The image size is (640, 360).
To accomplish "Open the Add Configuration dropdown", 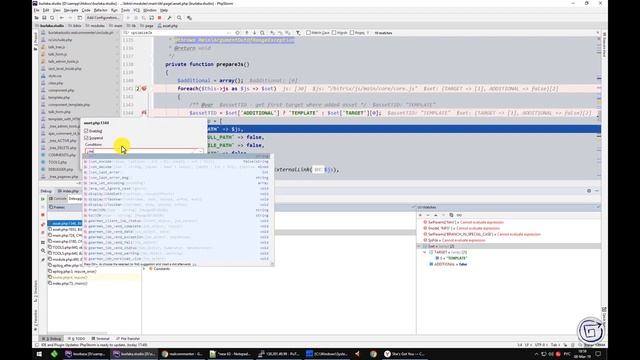I will coord(103,18).
